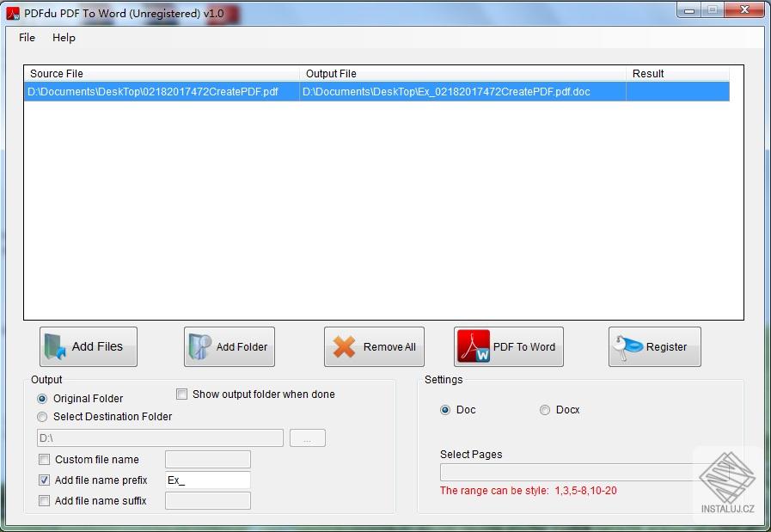
Task: Minimize the PDFdu window
Action: point(689,10)
